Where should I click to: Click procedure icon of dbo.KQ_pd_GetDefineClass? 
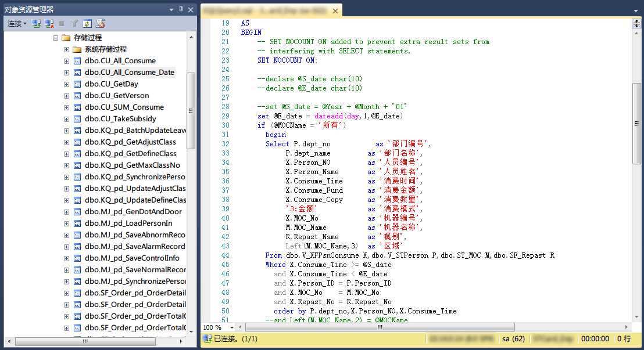click(x=77, y=153)
